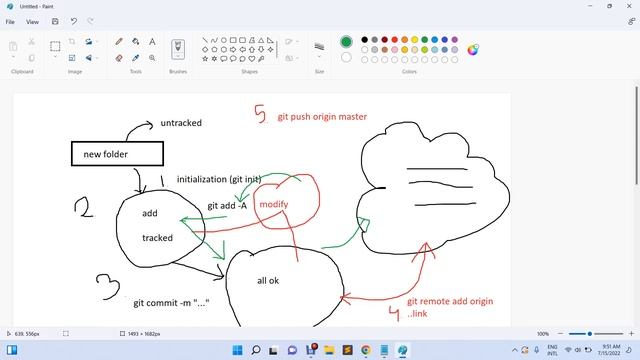Image resolution: width=640 pixels, height=360 pixels.
Task: Select the Pentagon shape
Action: [214, 49]
